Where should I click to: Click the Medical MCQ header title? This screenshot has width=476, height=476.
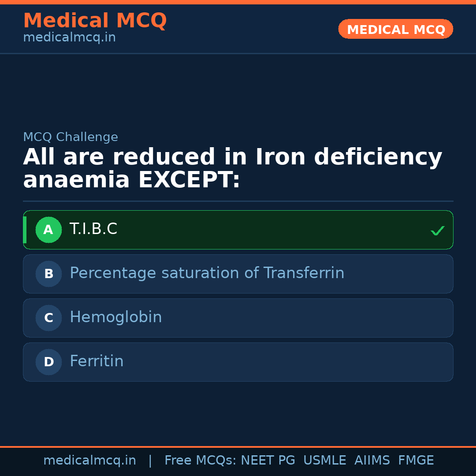coord(95,21)
